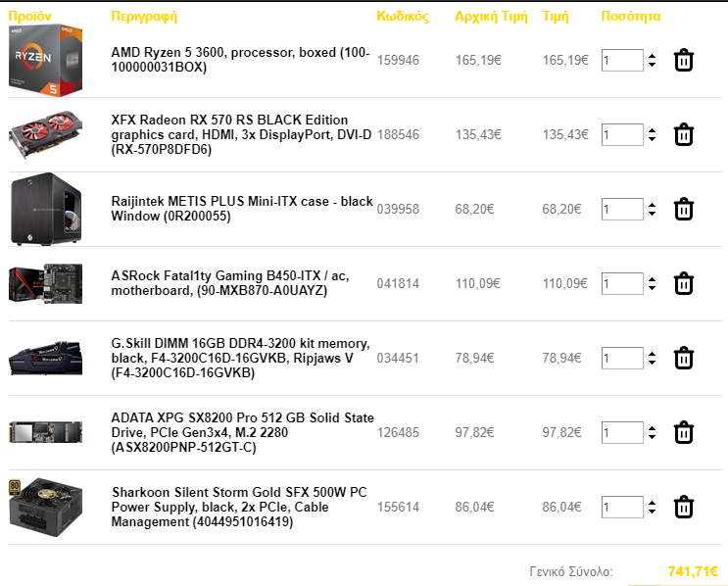Select product code 039958
Viewport: 728px width, 586px height.
(x=398, y=209)
